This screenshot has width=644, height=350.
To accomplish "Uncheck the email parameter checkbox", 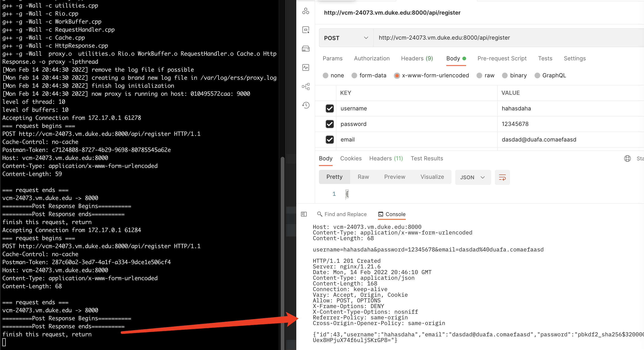I will pos(330,139).
